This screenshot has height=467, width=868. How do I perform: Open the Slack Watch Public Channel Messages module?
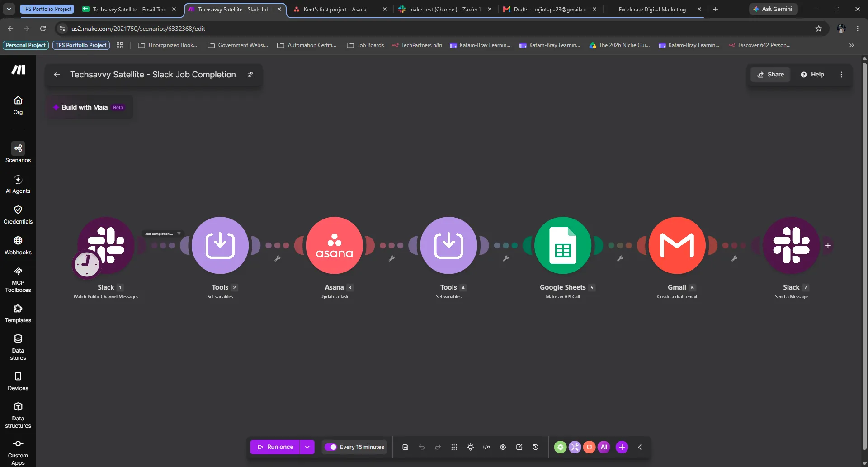(x=106, y=245)
